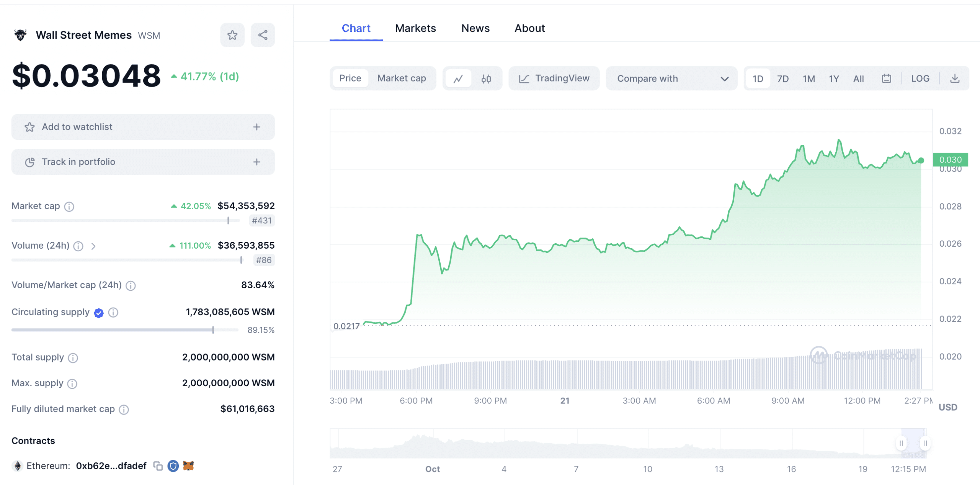Click the $36,593,855 volume value
Screen dimensions: 980x485
[246, 246]
